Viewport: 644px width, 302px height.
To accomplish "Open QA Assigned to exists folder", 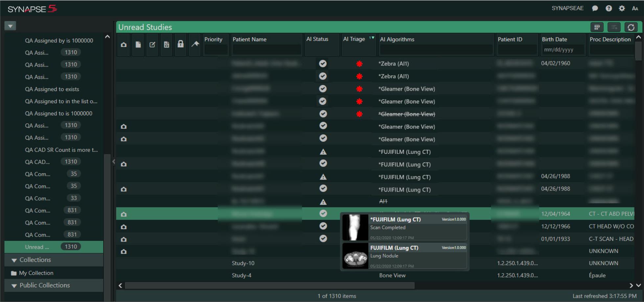I will (x=52, y=89).
